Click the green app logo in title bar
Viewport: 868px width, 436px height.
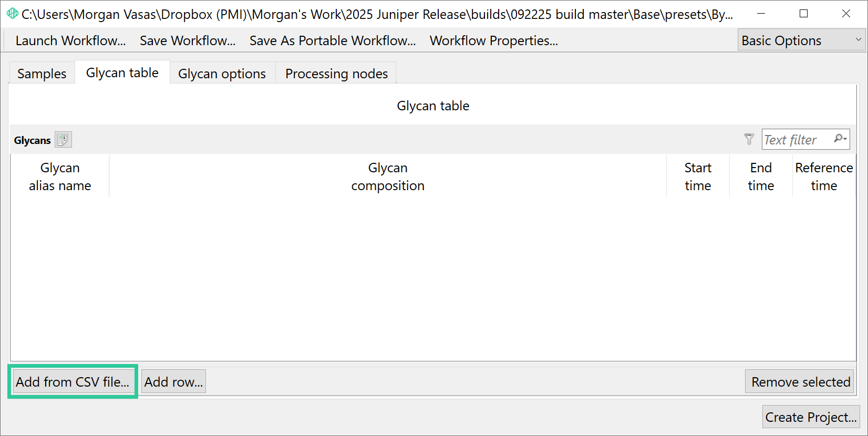tap(12, 14)
